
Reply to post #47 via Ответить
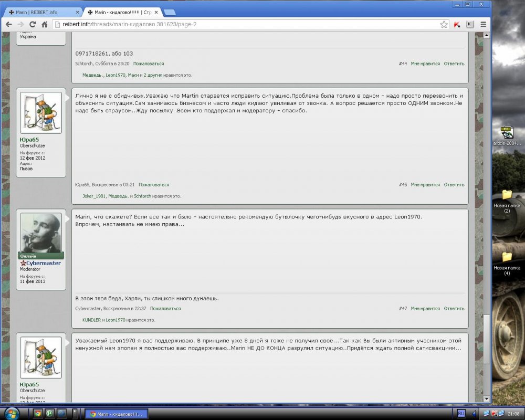(x=454, y=309)
